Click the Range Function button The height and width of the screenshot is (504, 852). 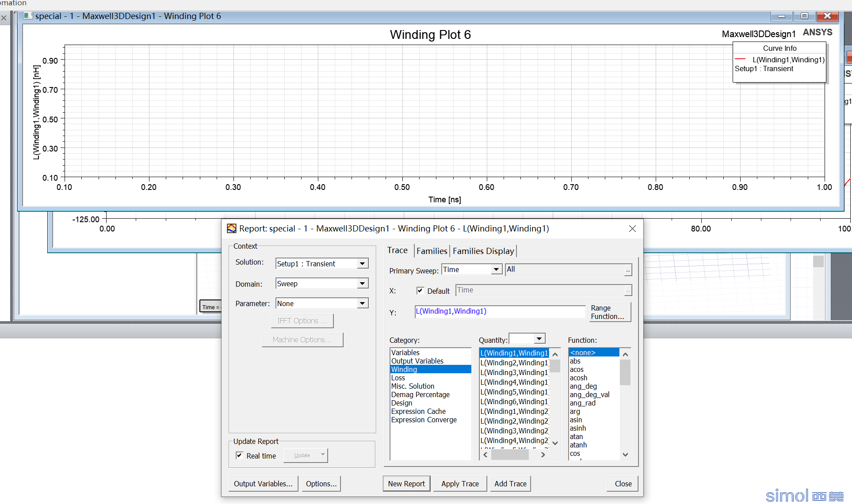[x=610, y=312]
